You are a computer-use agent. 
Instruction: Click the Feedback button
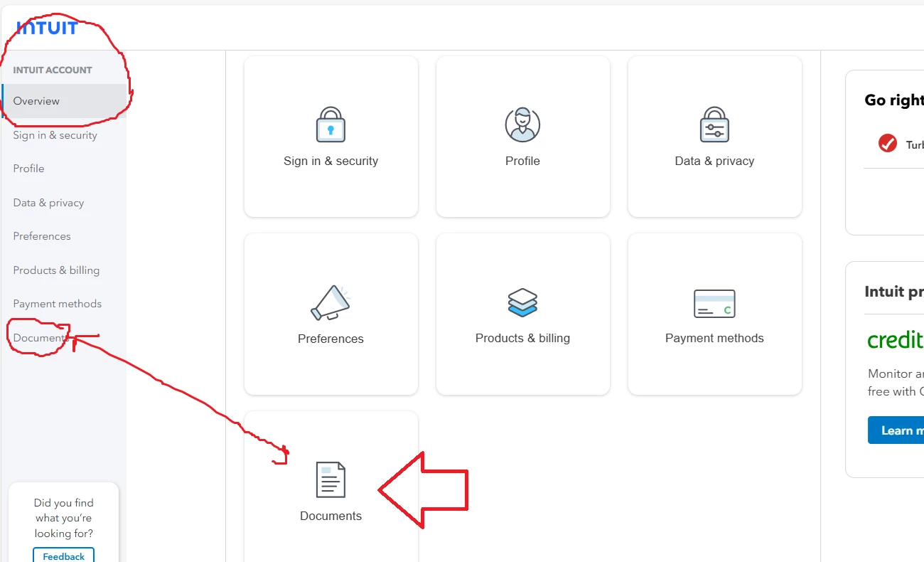63,556
